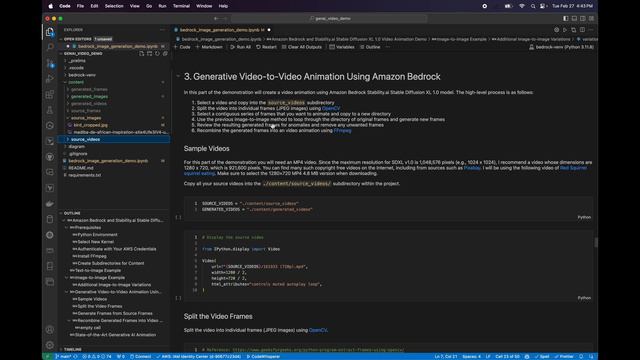Go back with the navigation arrow

(x=216, y=18)
